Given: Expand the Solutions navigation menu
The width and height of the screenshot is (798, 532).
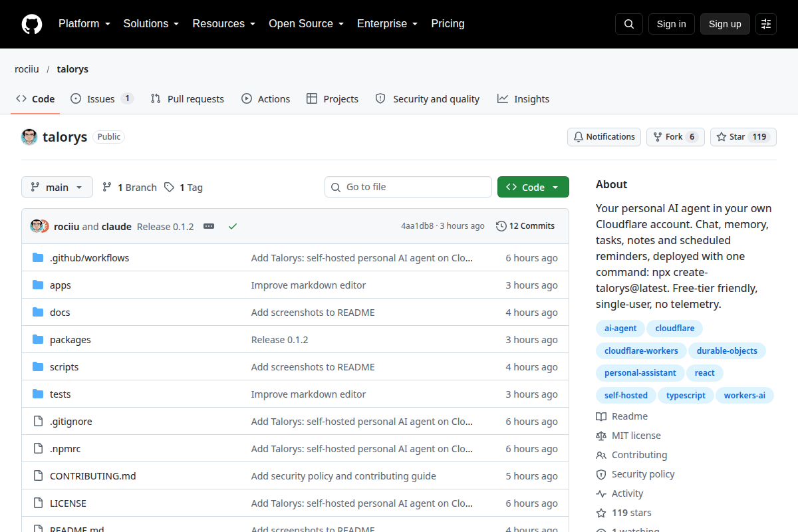Looking at the screenshot, I should click(151, 24).
